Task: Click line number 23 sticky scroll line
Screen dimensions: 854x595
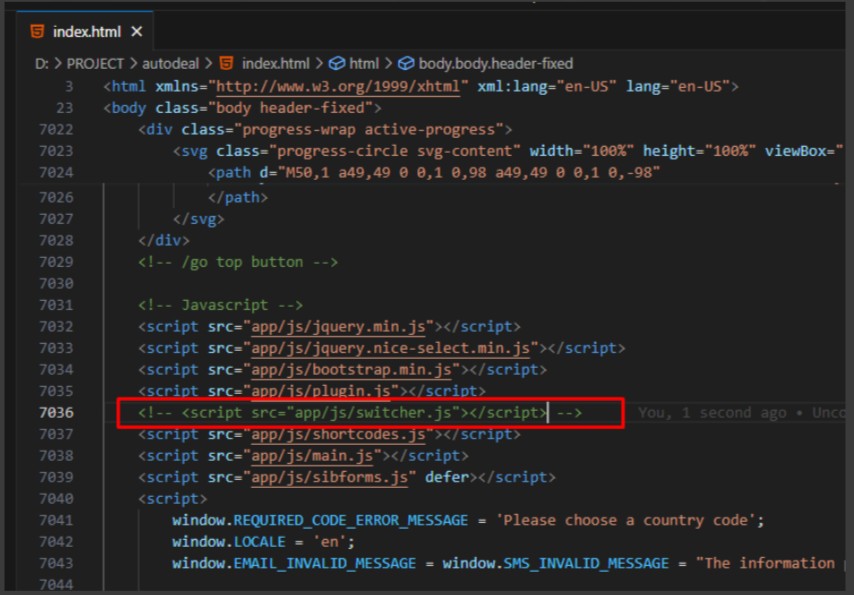Action: click(65, 108)
